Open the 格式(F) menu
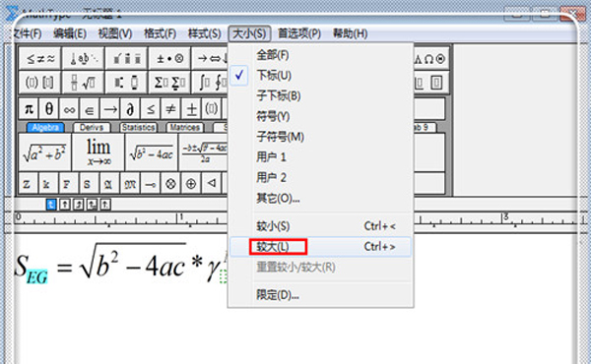The image size is (591, 364). click(x=161, y=33)
